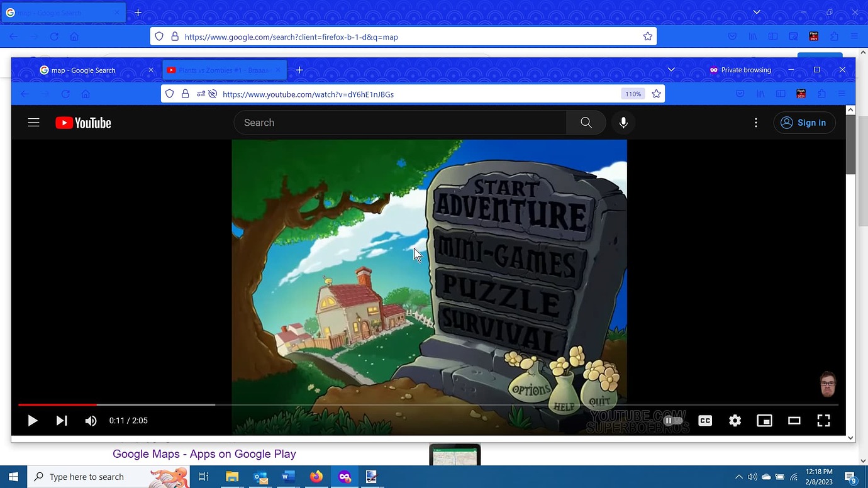Open Firefox's application menu
The width and height of the screenshot is (868, 488).
[x=842, y=94]
